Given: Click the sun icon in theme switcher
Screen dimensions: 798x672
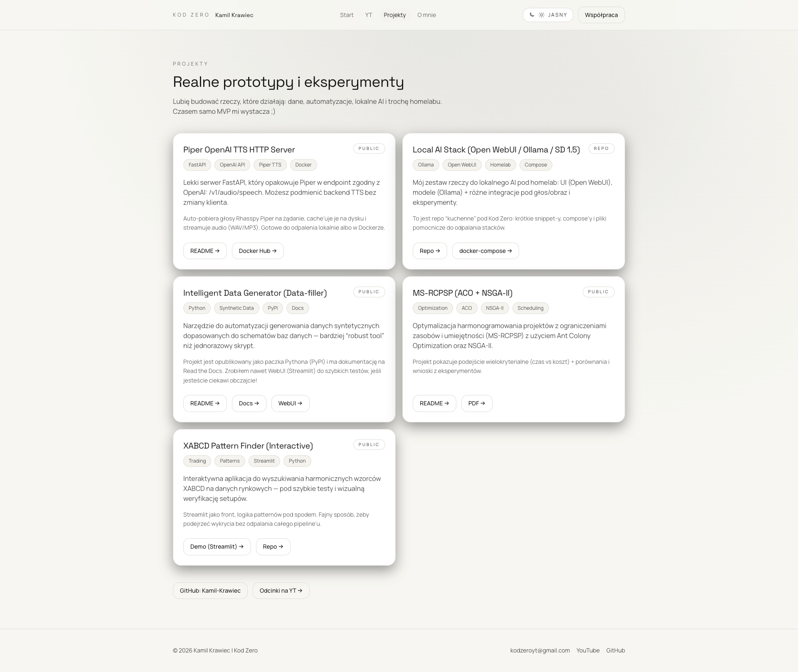Looking at the screenshot, I should tap(542, 15).
